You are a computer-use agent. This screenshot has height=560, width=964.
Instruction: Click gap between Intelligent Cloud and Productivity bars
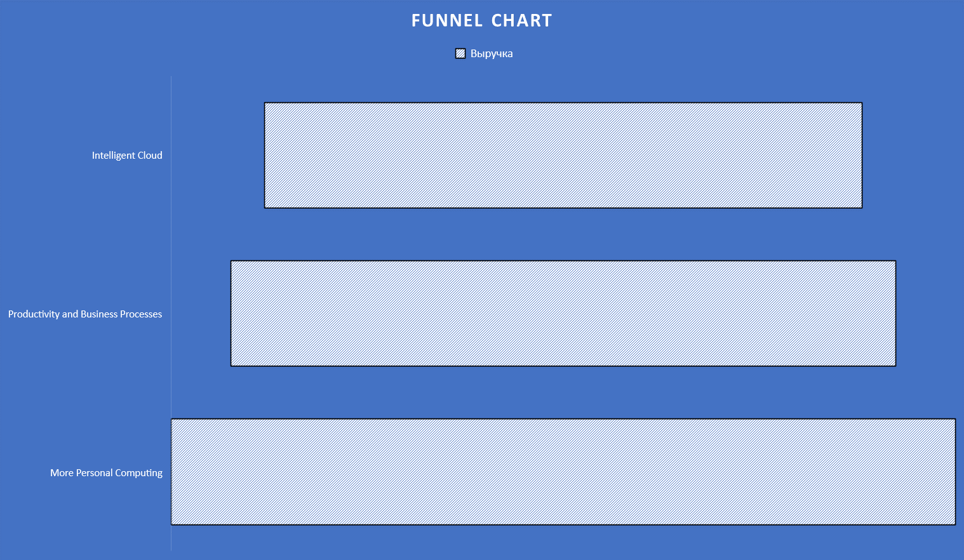pyautogui.click(x=563, y=234)
